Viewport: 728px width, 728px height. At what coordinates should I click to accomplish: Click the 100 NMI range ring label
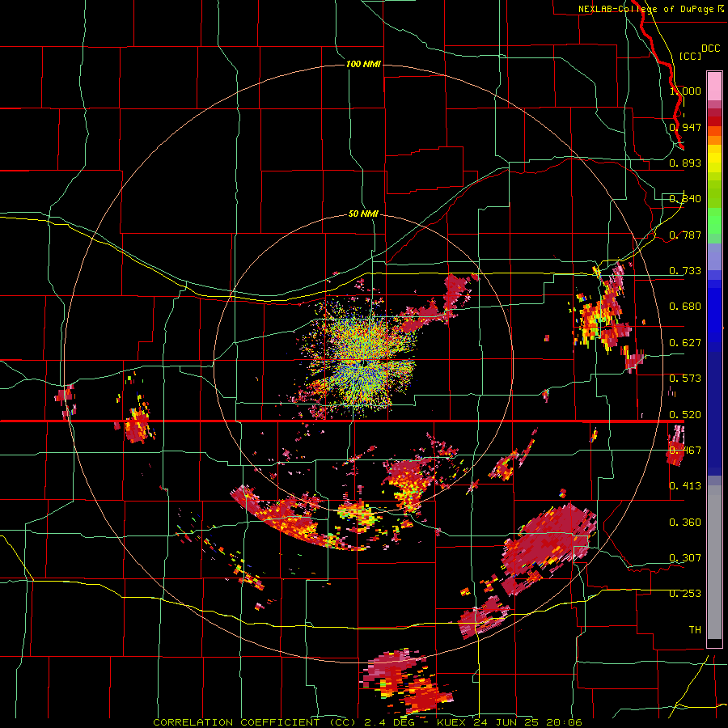tap(363, 64)
